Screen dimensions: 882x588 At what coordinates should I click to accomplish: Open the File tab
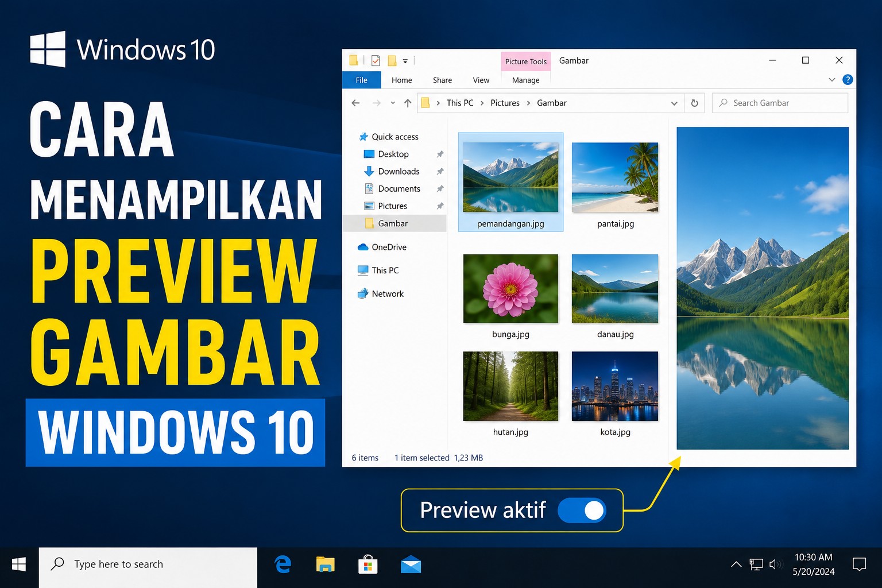pos(361,80)
